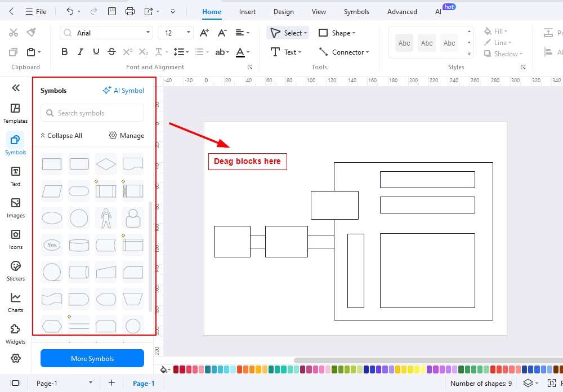Select the parallelogram data symbol
The width and height of the screenshot is (563, 392).
click(52, 191)
